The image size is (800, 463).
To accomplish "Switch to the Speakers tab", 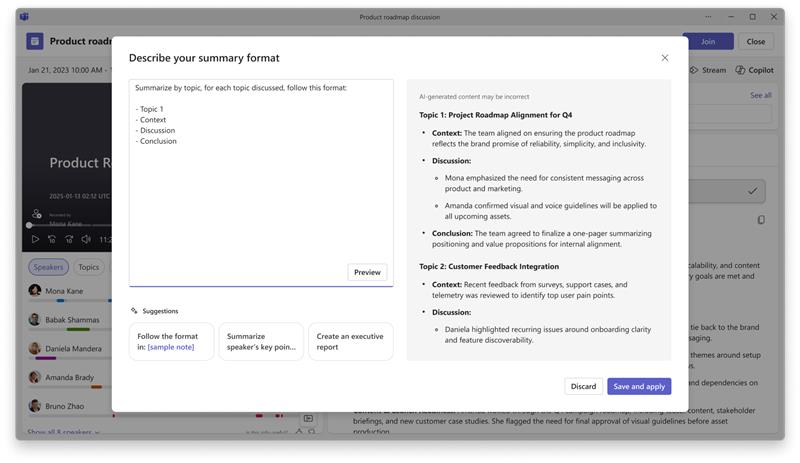I will click(48, 267).
